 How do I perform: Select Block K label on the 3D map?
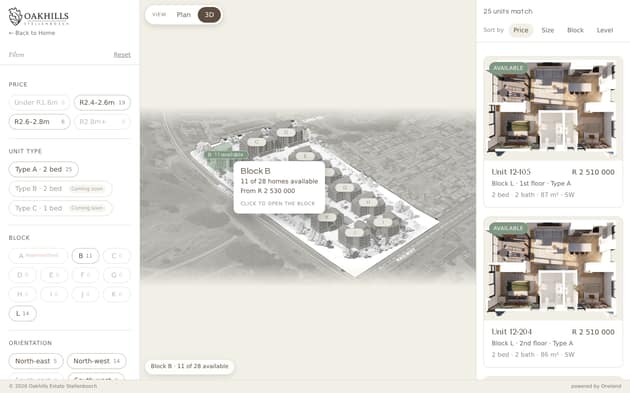(327, 217)
